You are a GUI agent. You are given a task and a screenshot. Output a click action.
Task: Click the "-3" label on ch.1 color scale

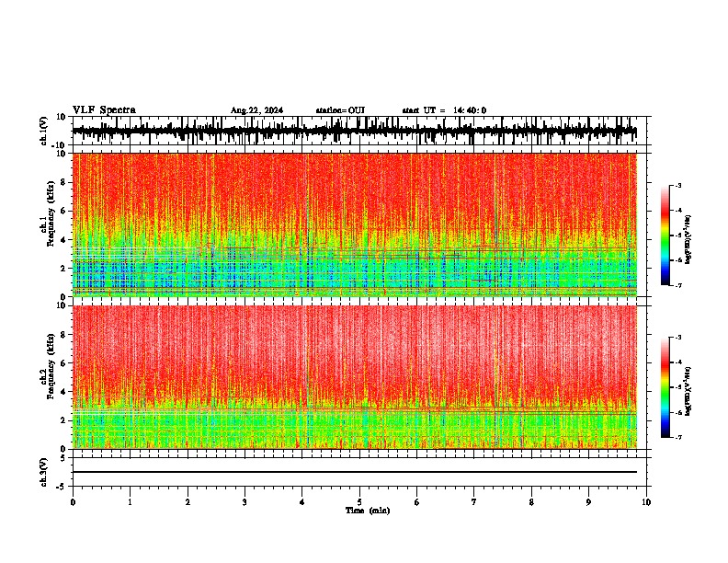pyautogui.click(x=678, y=186)
